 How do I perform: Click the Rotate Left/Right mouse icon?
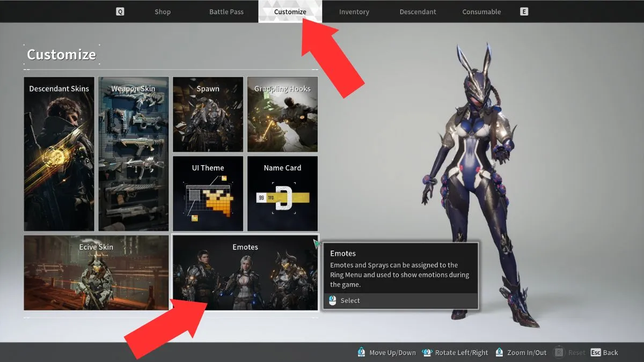click(x=427, y=352)
